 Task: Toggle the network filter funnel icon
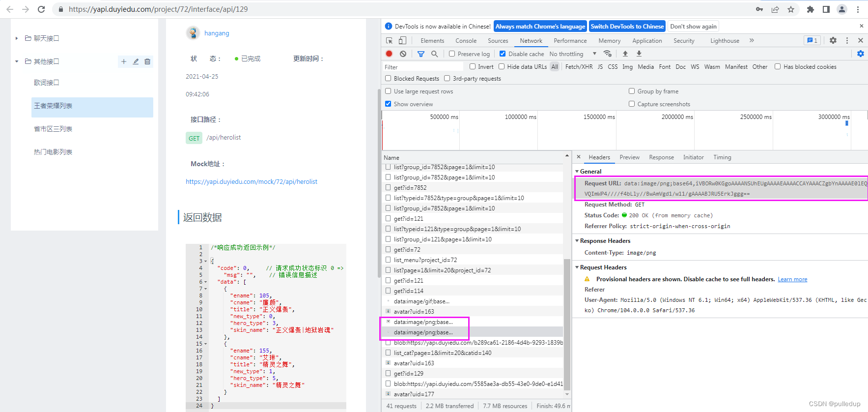tap(421, 54)
